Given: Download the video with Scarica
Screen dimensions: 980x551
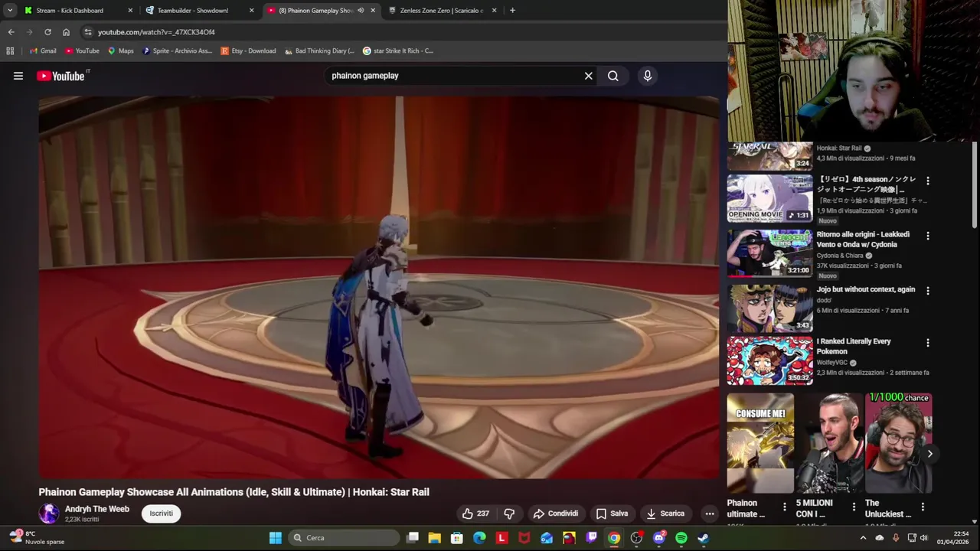Looking at the screenshot, I should 665,514.
